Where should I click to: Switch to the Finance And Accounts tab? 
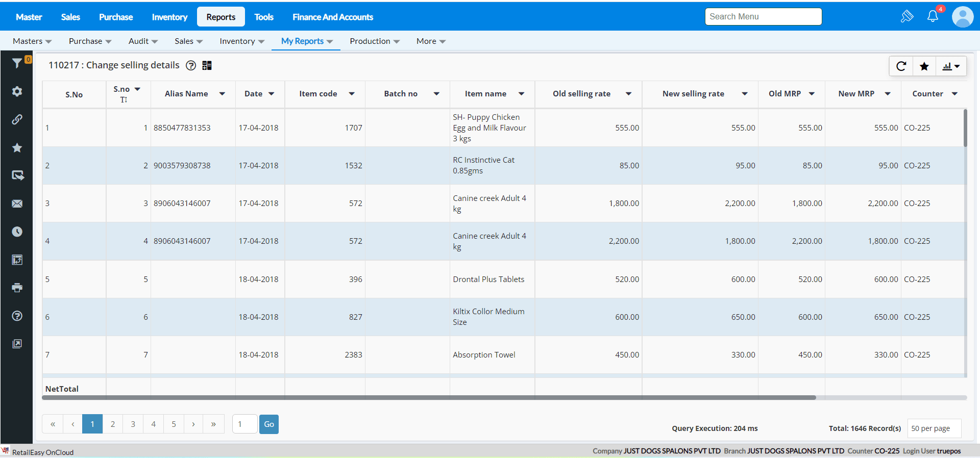point(332,17)
